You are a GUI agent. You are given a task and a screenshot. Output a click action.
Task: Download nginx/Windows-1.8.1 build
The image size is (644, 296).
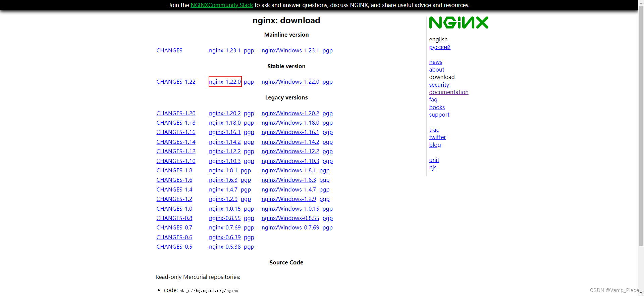pos(289,170)
